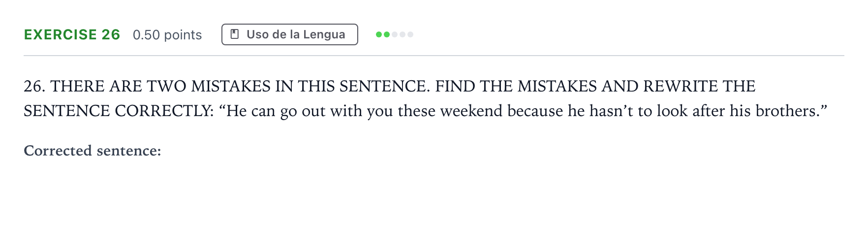Screen dimensions: 868x250
Task: Click the EXERCISE 26 heading
Action: (72, 34)
